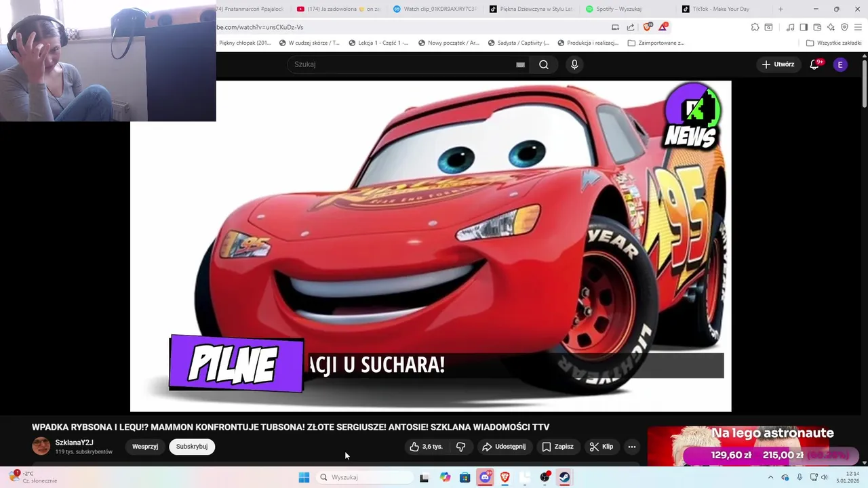This screenshot has width=868, height=488.
Task: Open the weather widget -2°C
Action: point(33,477)
